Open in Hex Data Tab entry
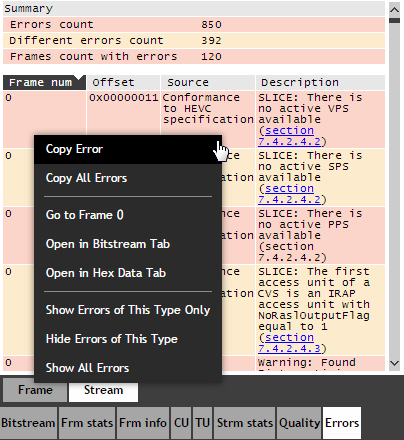 [128, 273]
